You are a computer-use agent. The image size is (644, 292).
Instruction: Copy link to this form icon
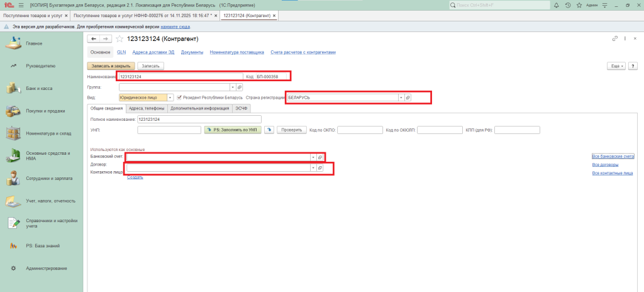614,39
